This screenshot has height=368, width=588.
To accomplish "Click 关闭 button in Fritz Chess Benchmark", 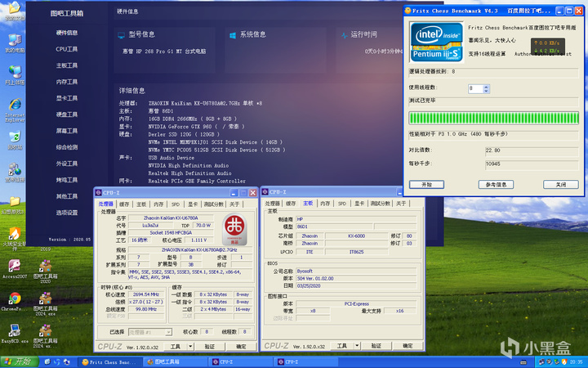I will click(x=561, y=184).
